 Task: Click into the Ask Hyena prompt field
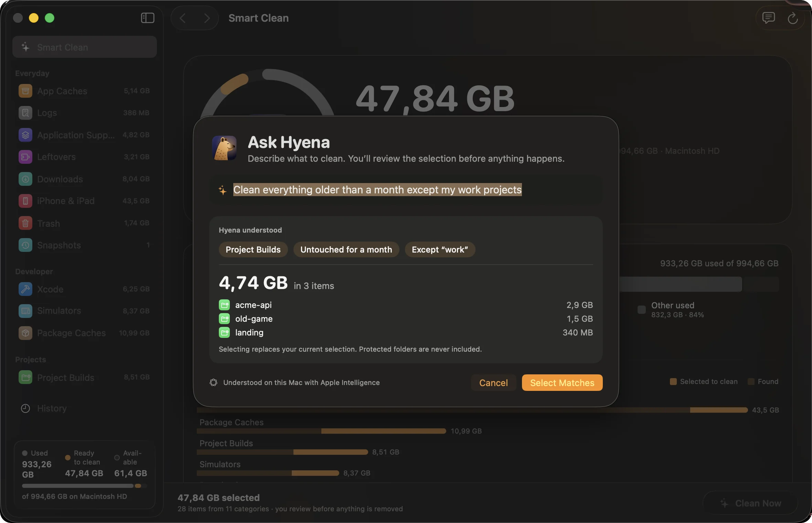(x=406, y=190)
